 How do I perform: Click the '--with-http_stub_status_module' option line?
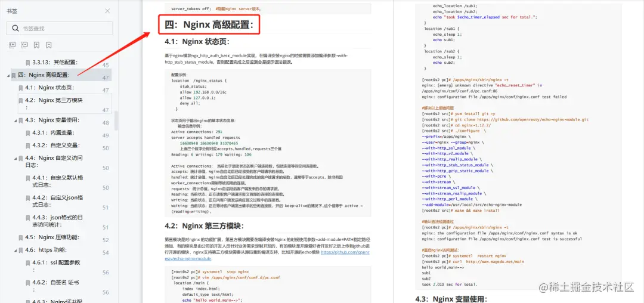coord(456,165)
